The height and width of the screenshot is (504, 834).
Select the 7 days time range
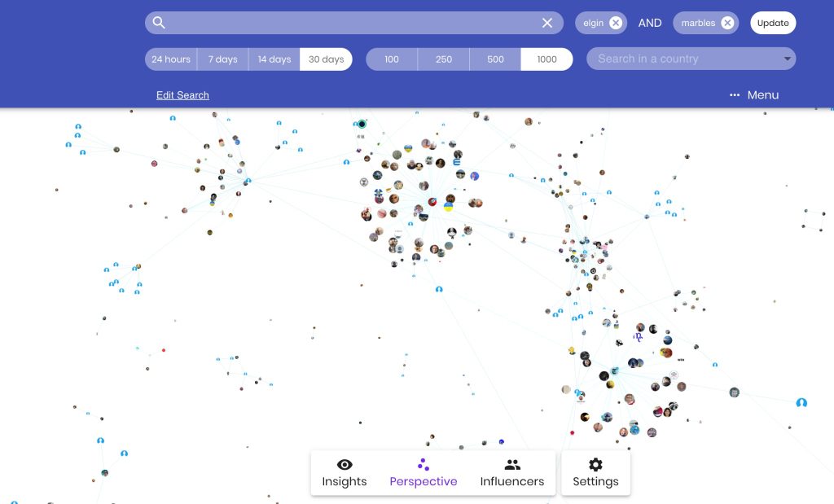click(x=222, y=59)
